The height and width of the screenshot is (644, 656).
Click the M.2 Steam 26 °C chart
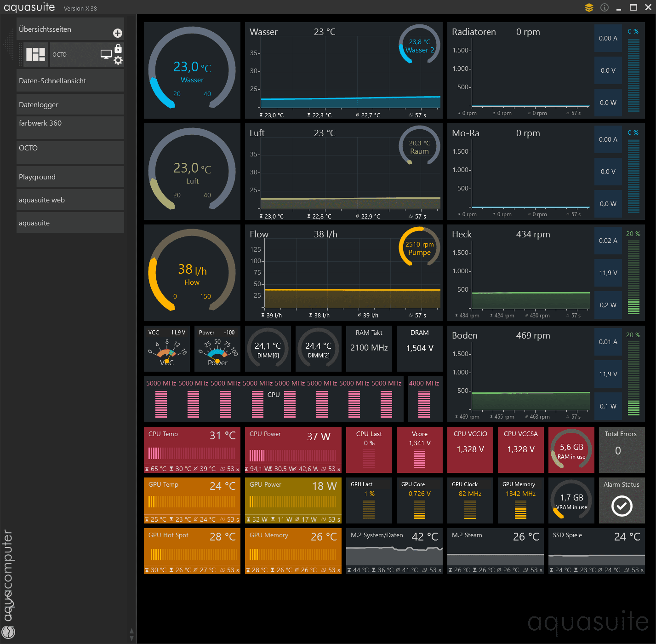(x=496, y=551)
